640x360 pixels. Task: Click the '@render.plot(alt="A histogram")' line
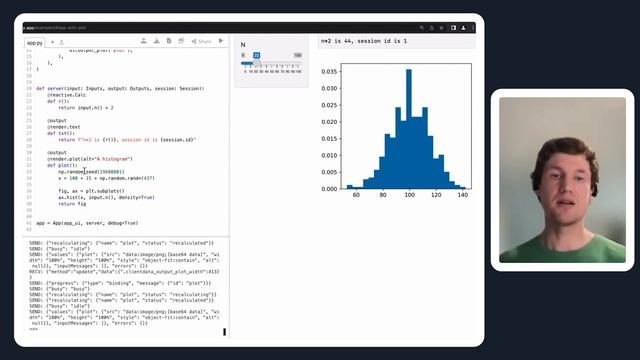(89, 159)
